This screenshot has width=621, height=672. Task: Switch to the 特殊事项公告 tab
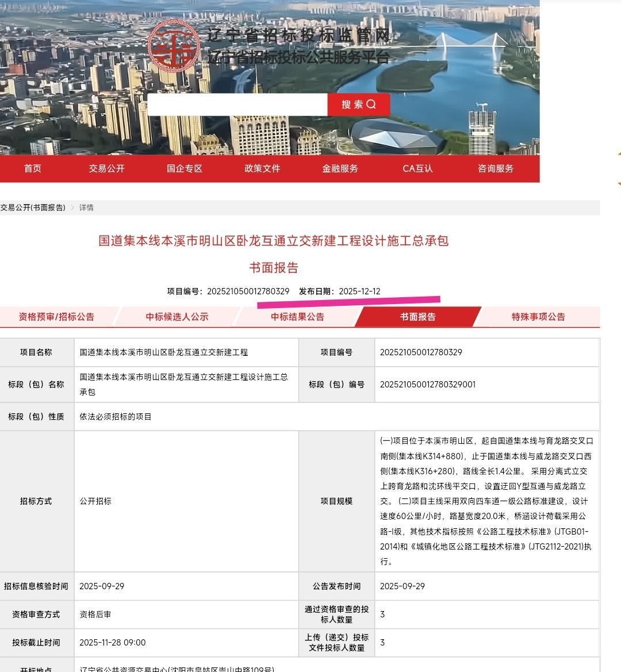point(538,316)
